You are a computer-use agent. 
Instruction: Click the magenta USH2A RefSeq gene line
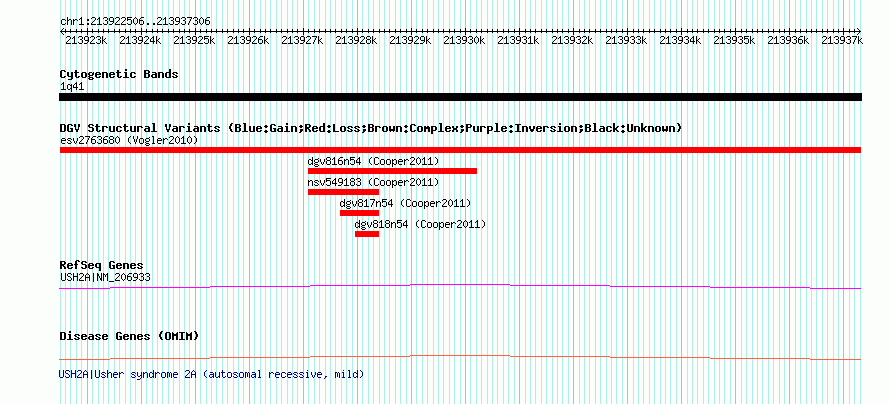pos(460,287)
